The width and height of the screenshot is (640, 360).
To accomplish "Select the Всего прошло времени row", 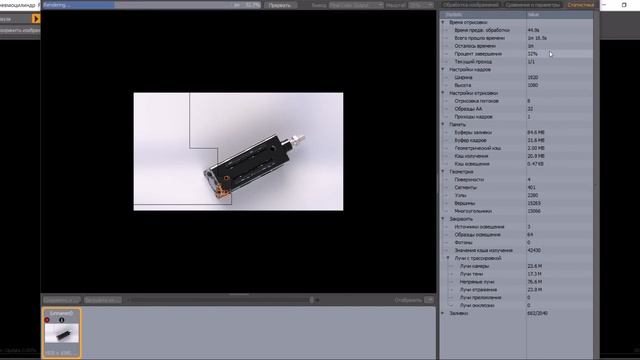I will [517, 38].
